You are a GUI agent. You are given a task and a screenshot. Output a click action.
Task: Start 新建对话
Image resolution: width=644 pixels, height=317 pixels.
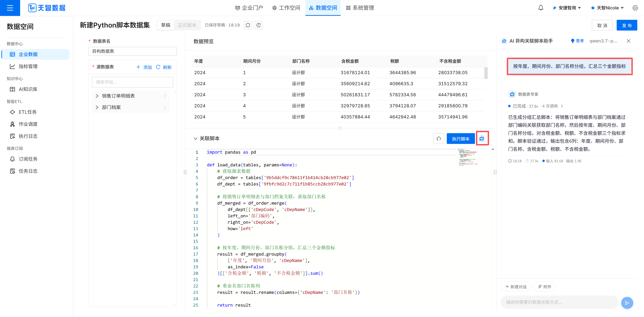coord(516,287)
